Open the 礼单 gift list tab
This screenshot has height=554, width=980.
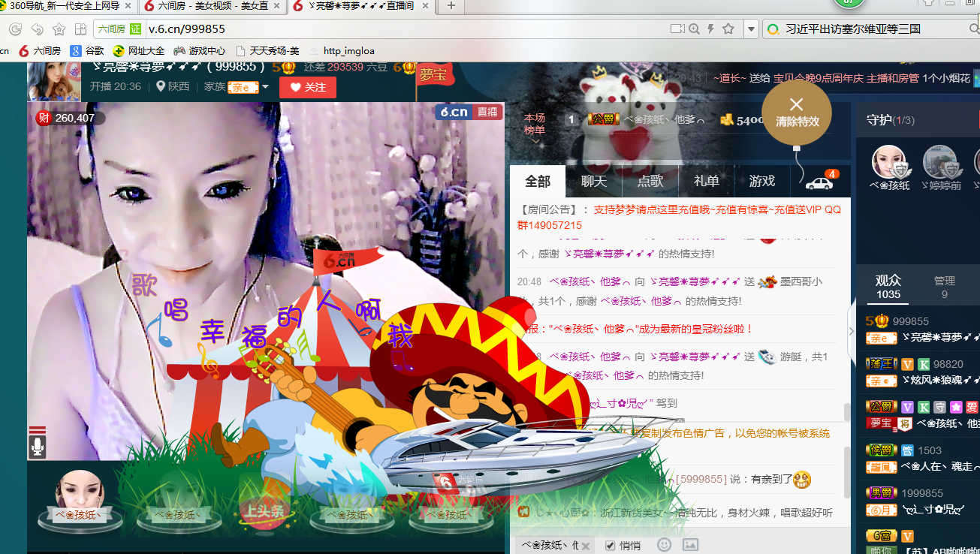point(706,181)
